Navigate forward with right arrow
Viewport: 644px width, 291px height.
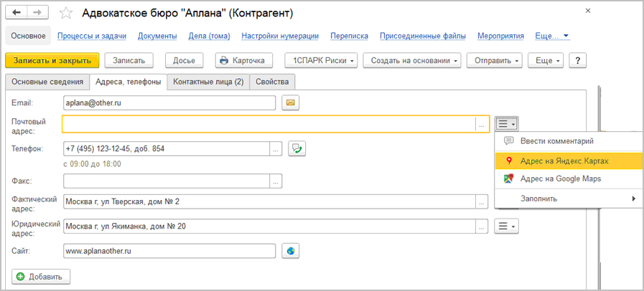point(37,13)
